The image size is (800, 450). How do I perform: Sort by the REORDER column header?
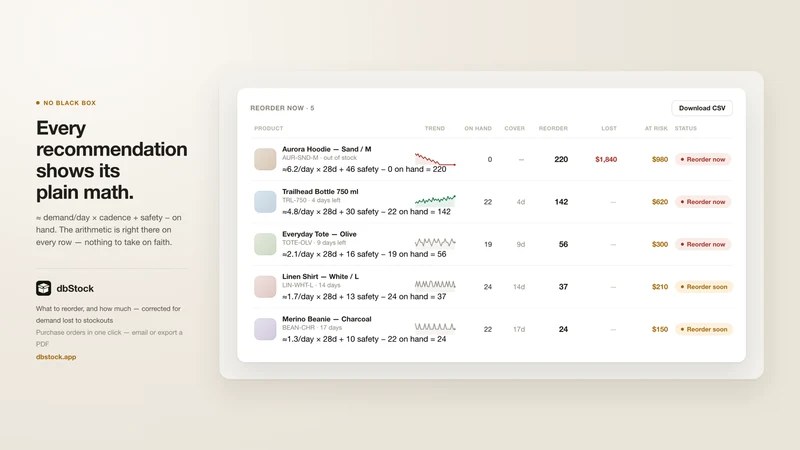(x=553, y=129)
